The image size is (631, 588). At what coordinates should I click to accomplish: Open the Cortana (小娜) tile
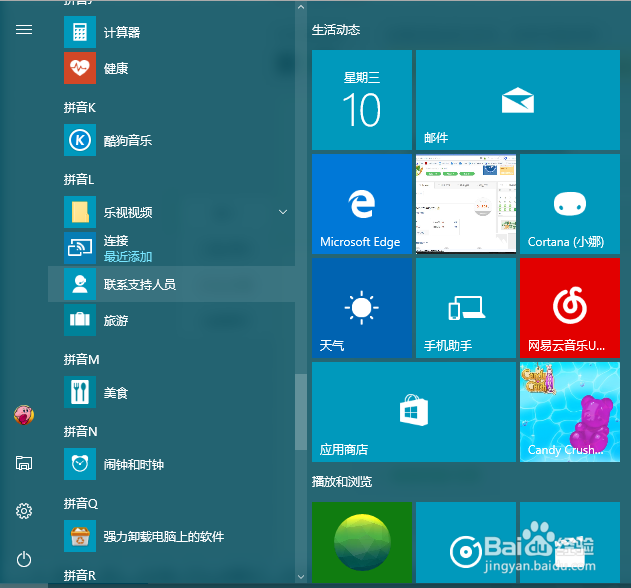(570, 204)
